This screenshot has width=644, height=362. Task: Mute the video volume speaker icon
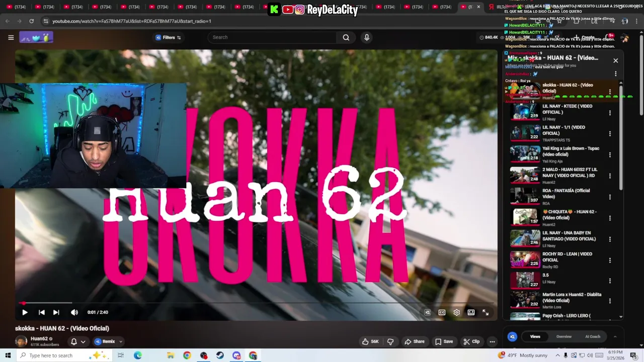point(74,312)
